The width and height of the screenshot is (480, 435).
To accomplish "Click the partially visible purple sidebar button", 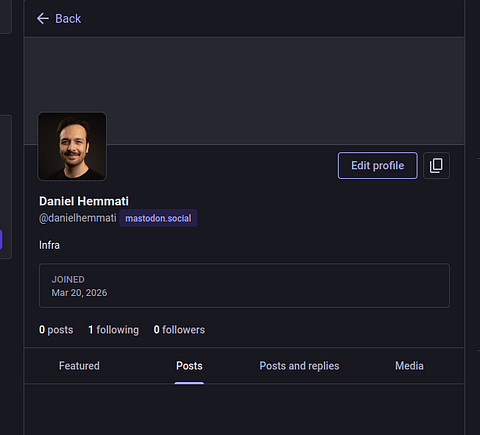I will point(1,240).
